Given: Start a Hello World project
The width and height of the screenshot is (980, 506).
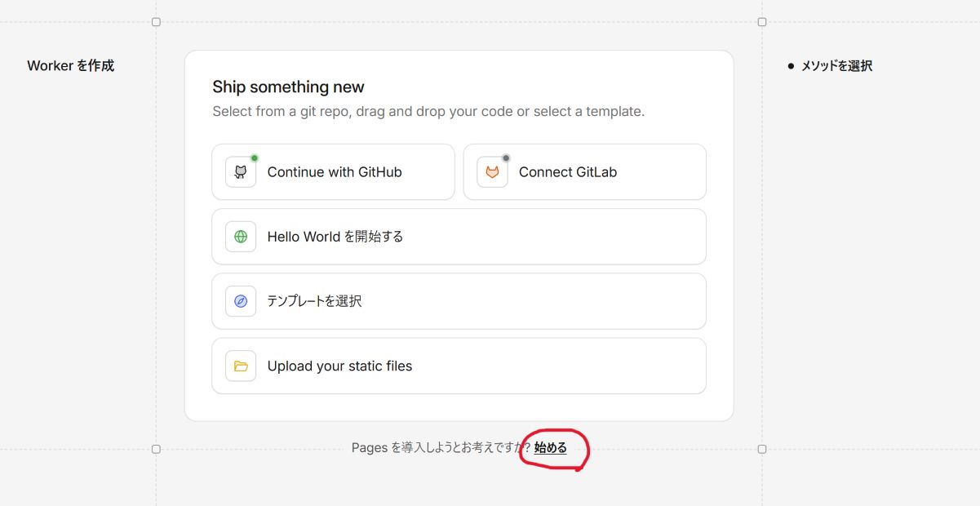Looking at the screenshot, I should pos(459,236).
